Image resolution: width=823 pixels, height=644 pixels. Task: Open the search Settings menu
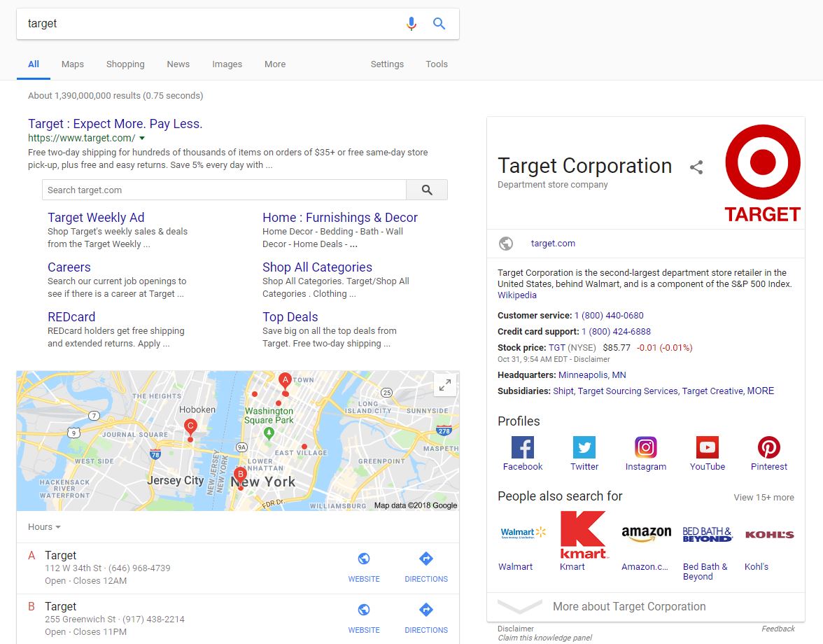pos(388,64)
